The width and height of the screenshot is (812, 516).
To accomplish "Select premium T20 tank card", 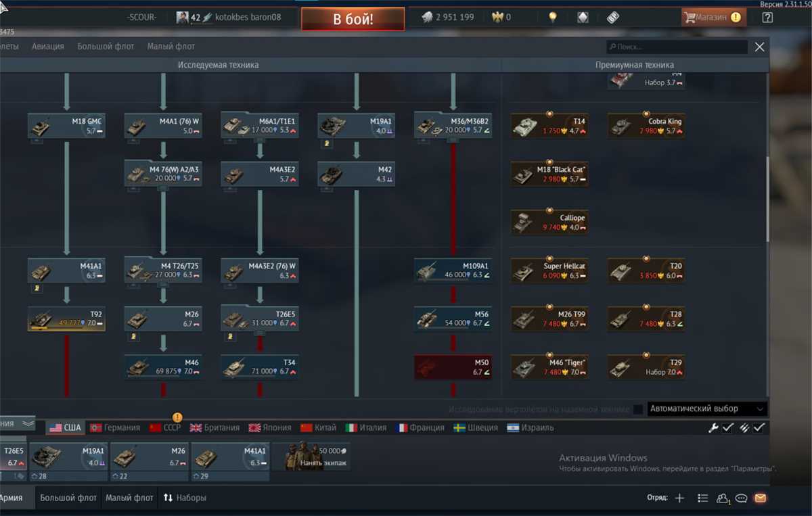I will point(646,271).
